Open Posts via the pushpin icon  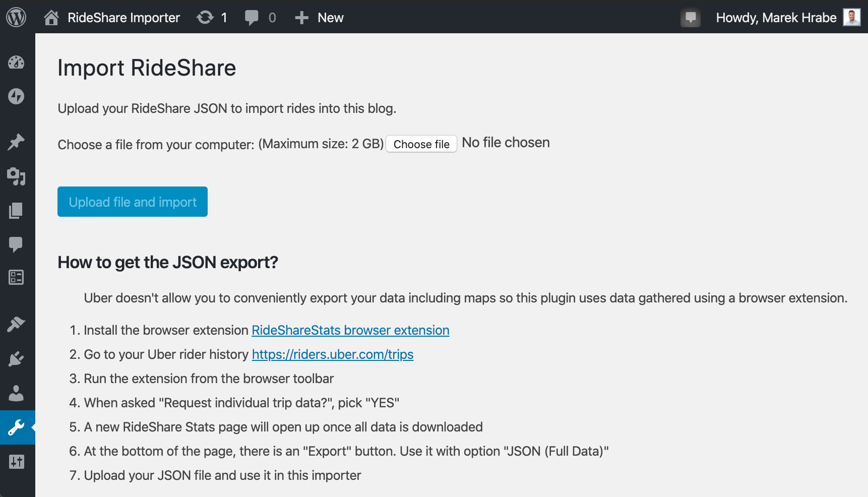[x=16, y=142]
